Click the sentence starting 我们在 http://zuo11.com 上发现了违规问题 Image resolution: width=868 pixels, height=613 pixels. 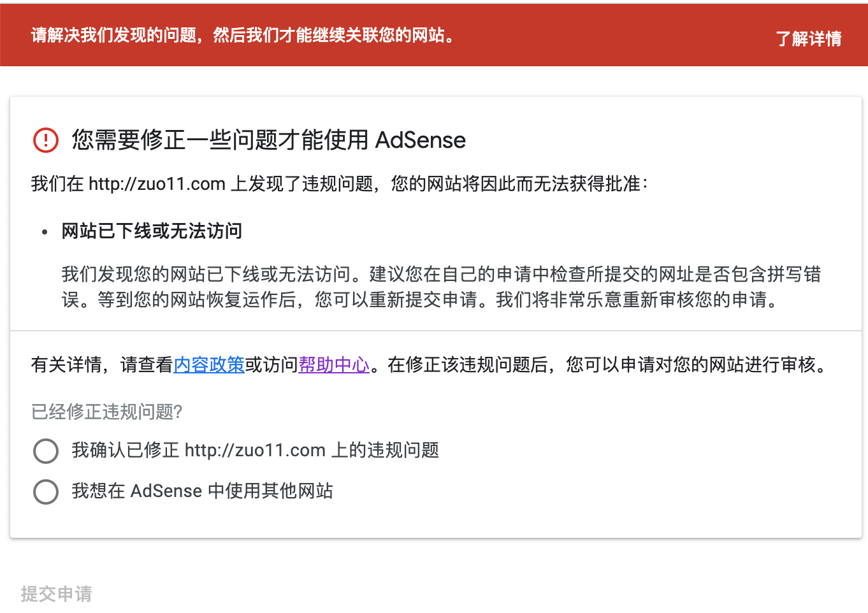(340, 184)
